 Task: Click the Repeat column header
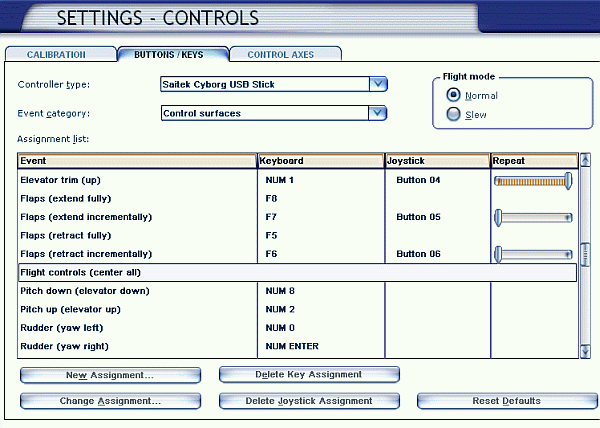pyautogui.click(x=535, y=161)
